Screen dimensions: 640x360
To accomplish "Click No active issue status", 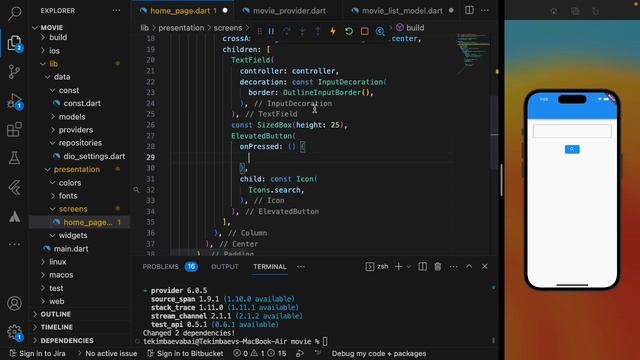I will click(x=107, y=353).
